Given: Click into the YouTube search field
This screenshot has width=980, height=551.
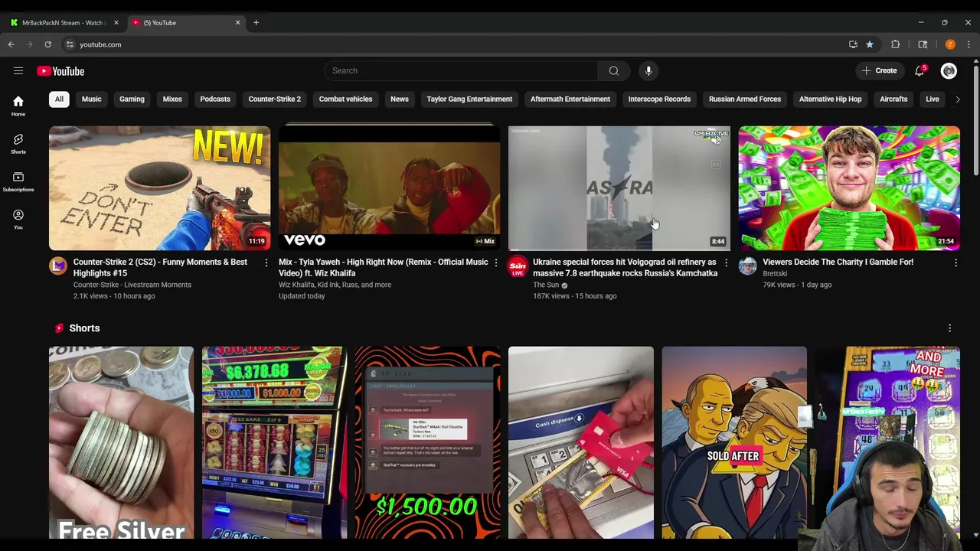Looking at the screenshot, I should pos(462,71).
